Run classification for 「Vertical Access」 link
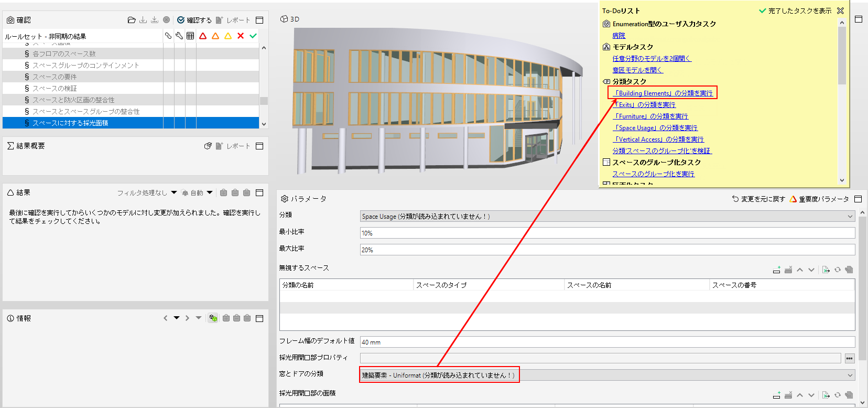 pos(659,139)
